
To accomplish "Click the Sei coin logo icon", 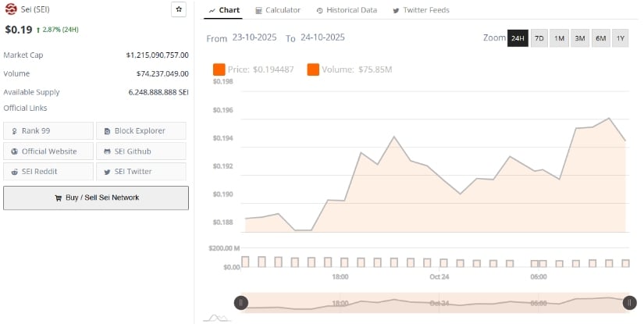I will pos(11,10).
